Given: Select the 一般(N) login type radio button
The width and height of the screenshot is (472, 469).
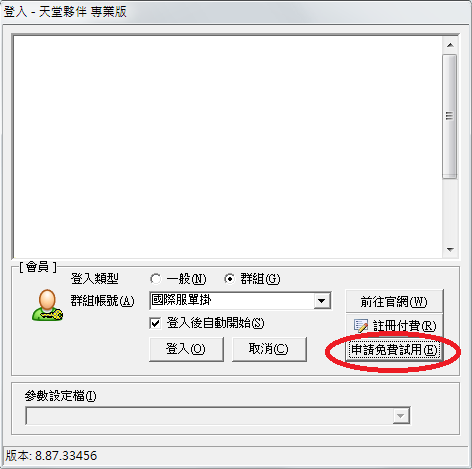Looking at the screenshot, I should (155, 279).
